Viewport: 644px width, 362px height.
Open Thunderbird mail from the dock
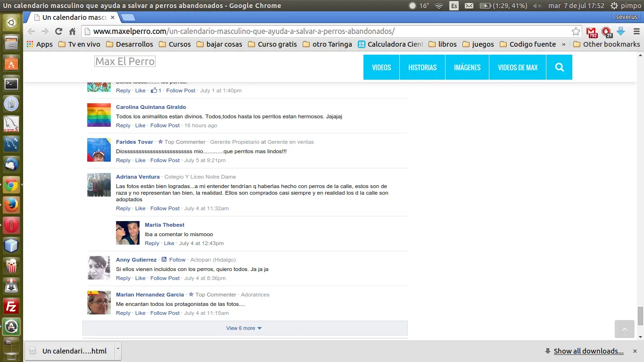coord(11,165)
